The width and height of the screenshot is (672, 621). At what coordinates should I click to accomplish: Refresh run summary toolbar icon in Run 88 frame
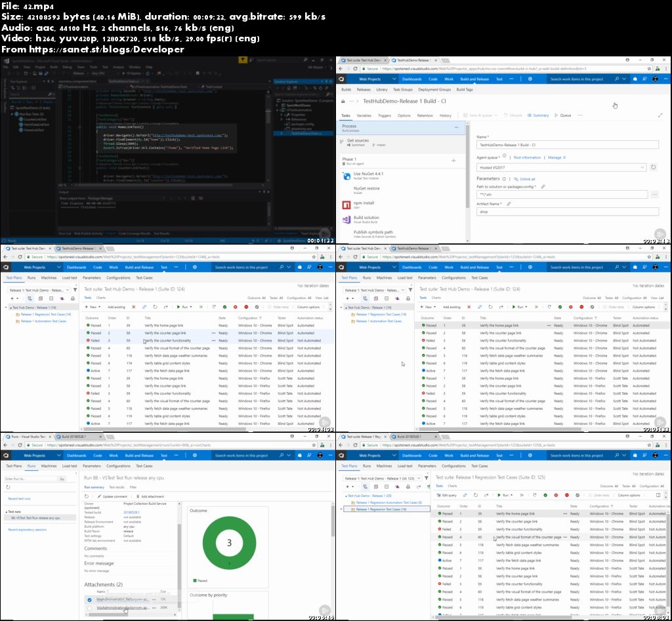(87, 496)
